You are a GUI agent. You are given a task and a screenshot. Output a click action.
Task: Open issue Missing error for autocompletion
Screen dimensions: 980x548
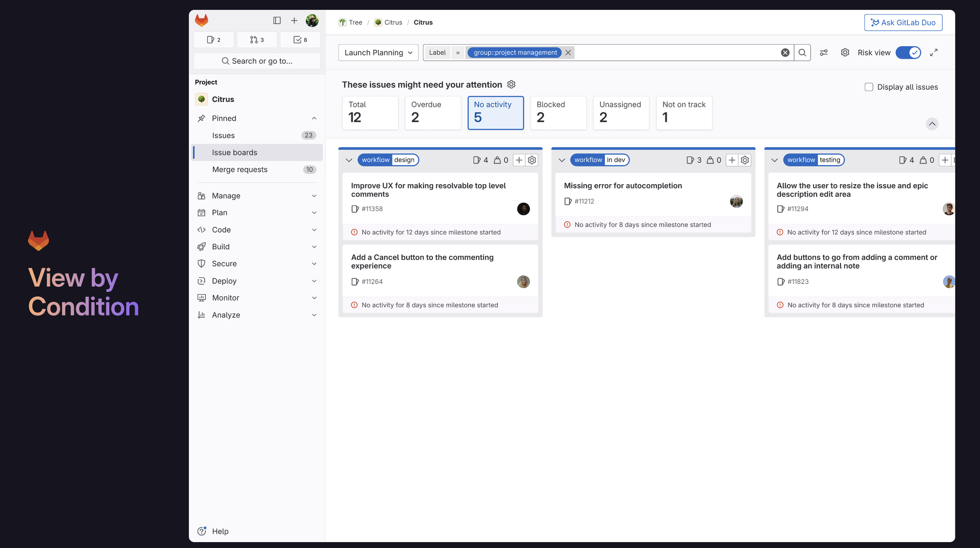click(x=622, y=185)
